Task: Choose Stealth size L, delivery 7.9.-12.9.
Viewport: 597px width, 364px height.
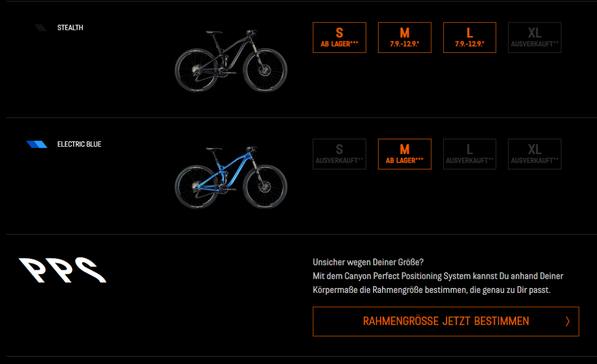Action: [470, 37]
